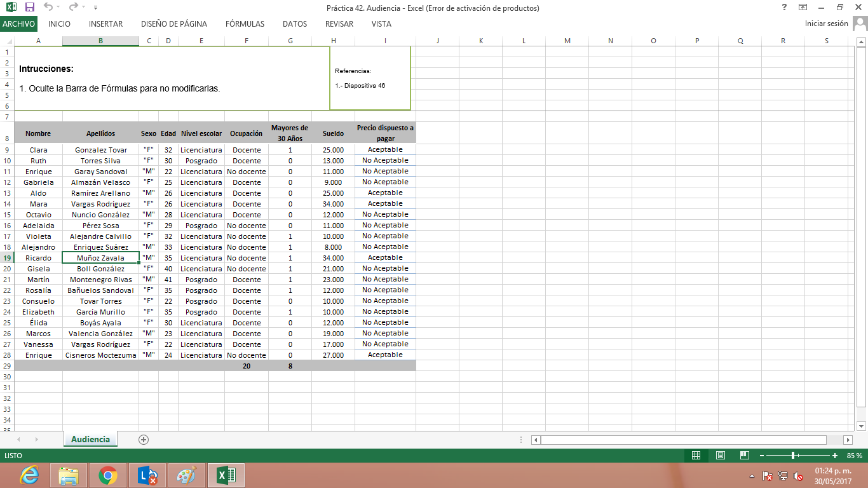Click the user account avatar icon

(x=859, y=24)
